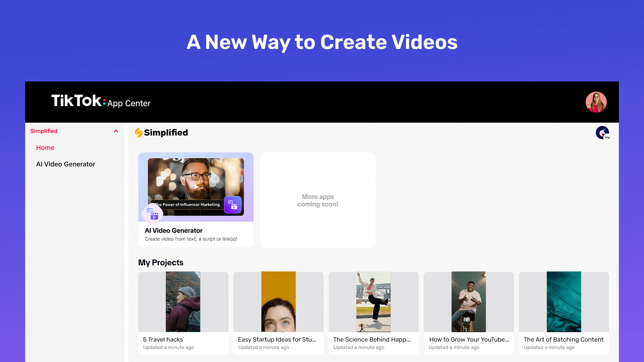
Task: Click the small profile icon beside Simplified header
Action: (x=602, y=133)
